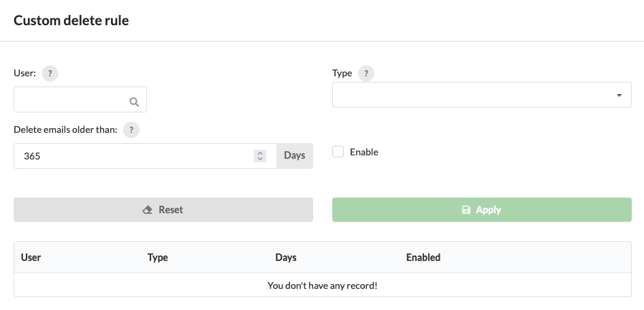Click the magnifier search icon in User field

(134, 102)
